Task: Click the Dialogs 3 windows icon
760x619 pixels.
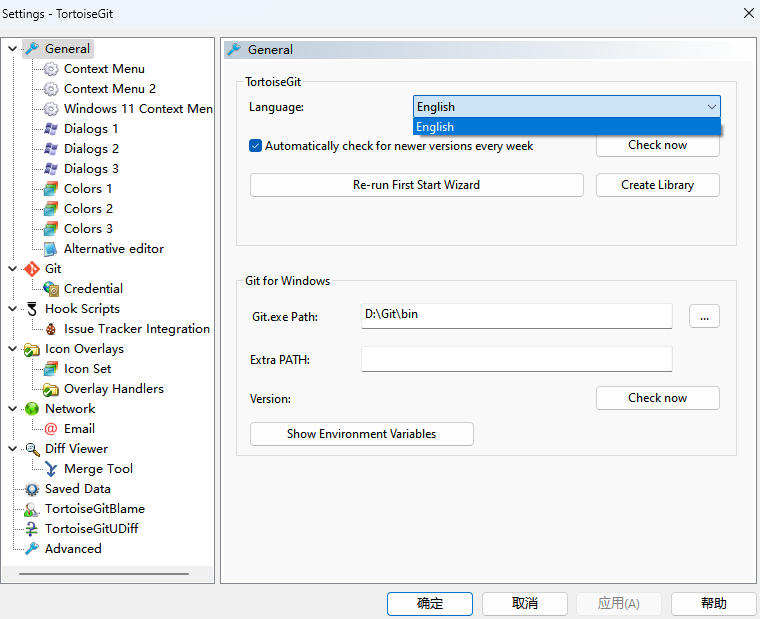Action: (x=51, y=169)
